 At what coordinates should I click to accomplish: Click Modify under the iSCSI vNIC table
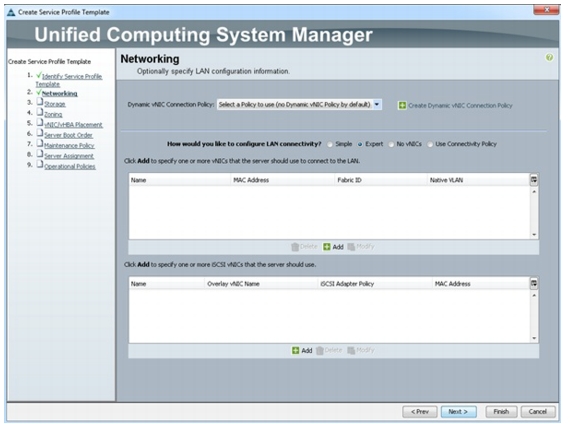pyautogui.click(x=361, y=350)
